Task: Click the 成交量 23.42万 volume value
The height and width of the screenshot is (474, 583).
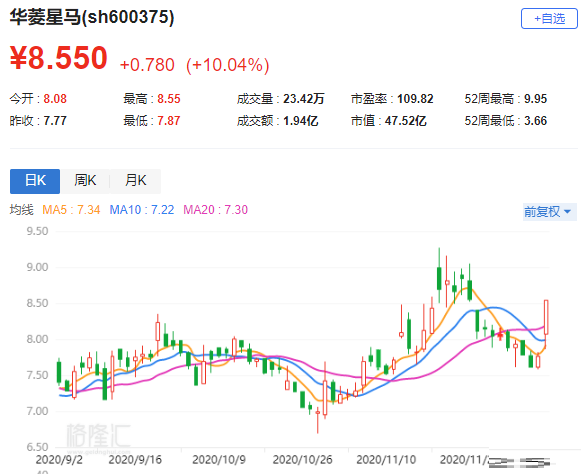Action: coord(304,99)
